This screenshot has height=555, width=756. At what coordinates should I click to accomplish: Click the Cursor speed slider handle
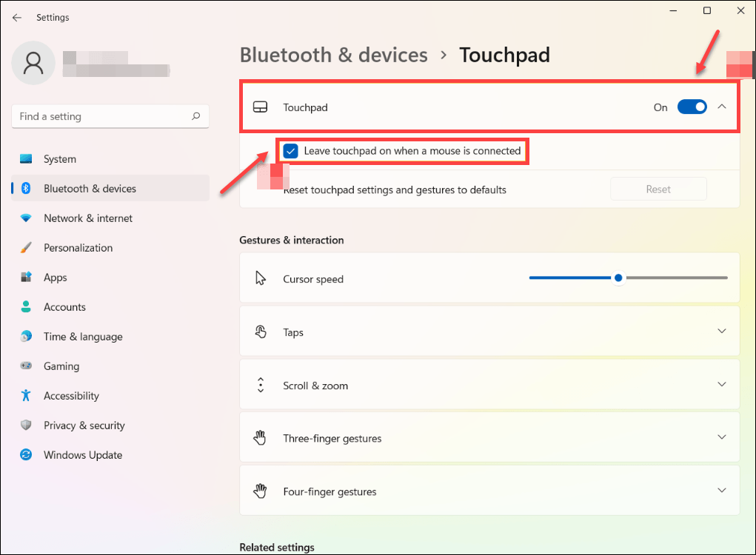[x=618, y=278]
